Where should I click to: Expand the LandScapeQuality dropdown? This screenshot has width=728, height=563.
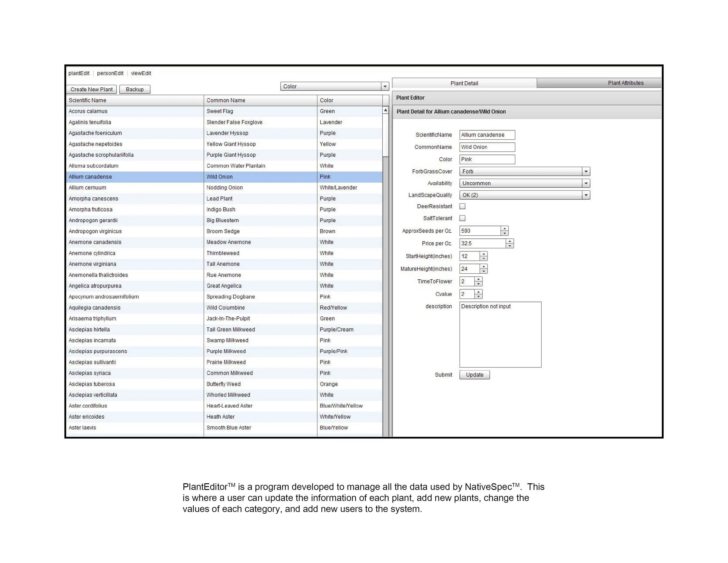525,195
